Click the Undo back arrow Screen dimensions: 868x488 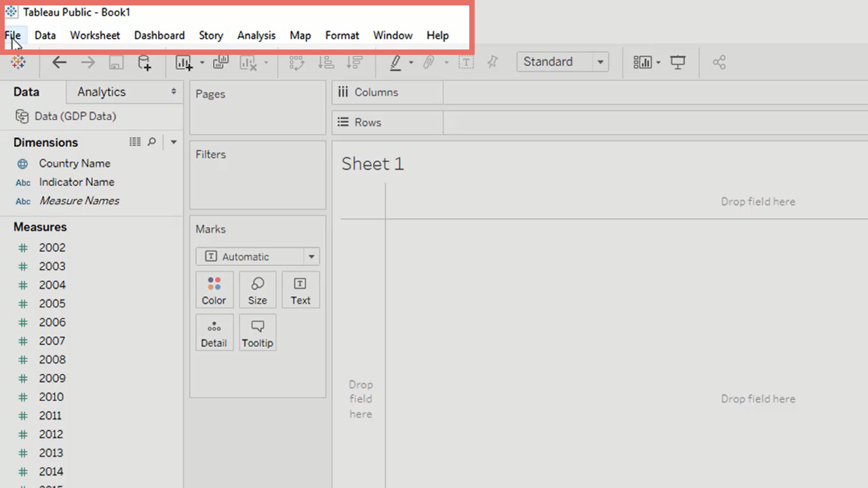(60, 62)
